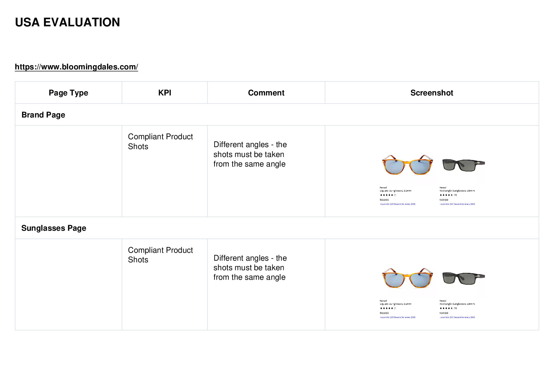The image size is (554, 392).
Task: Click the USA EVALUATION title
Action: [x=67, y=22]
